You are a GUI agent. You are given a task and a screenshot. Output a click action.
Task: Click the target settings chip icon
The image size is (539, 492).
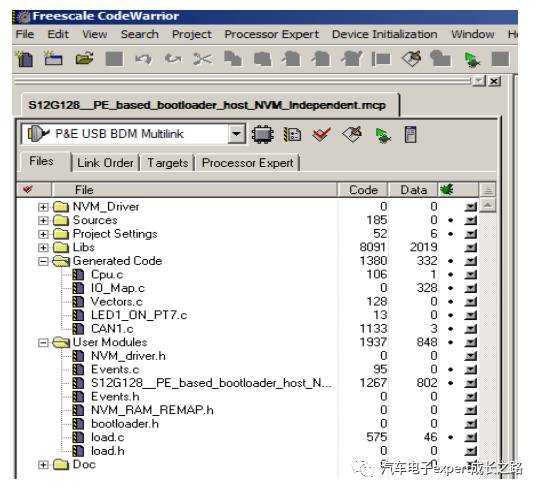click(x=263, y=134)
